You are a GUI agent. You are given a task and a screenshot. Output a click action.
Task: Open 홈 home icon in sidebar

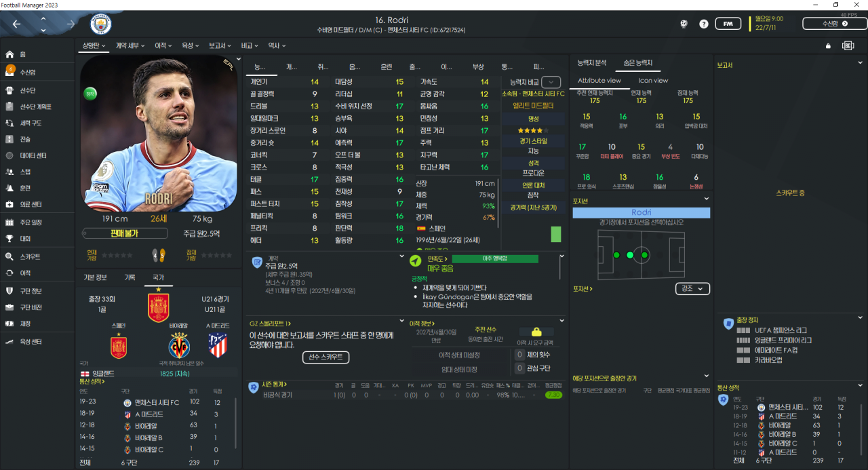9,54
